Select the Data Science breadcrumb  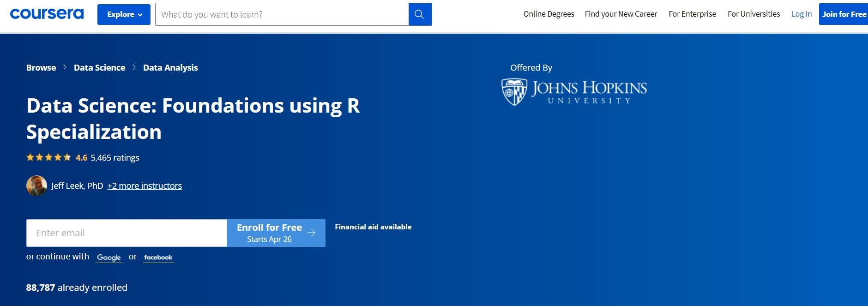pos(99,67)
